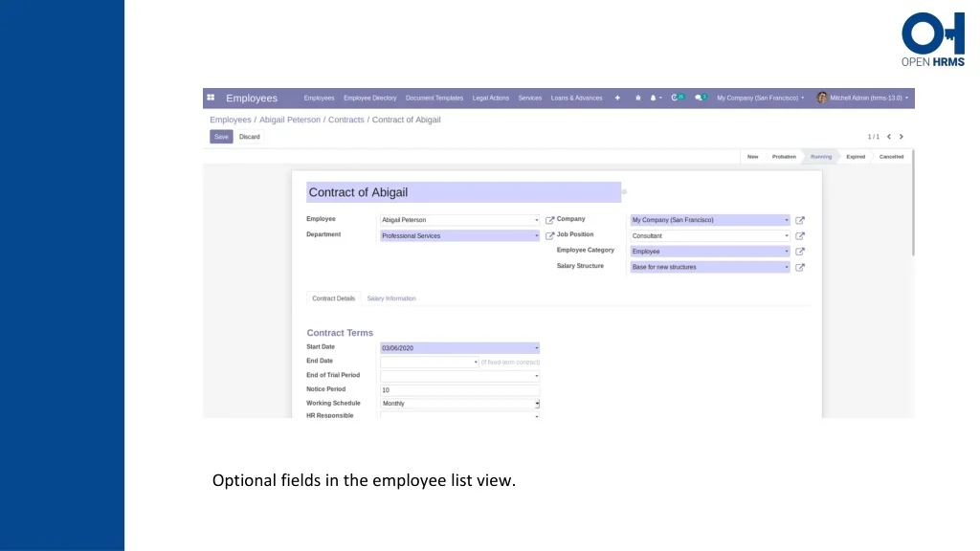The height and width of the screenshot is (551, 980).
Task: Go to previous record arrow
Action: click(889, 137)
